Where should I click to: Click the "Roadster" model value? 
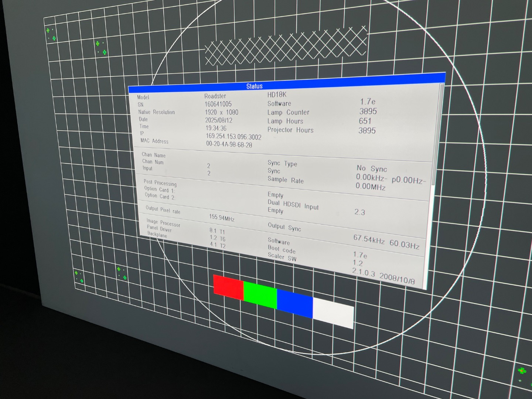tap(215, 96)
